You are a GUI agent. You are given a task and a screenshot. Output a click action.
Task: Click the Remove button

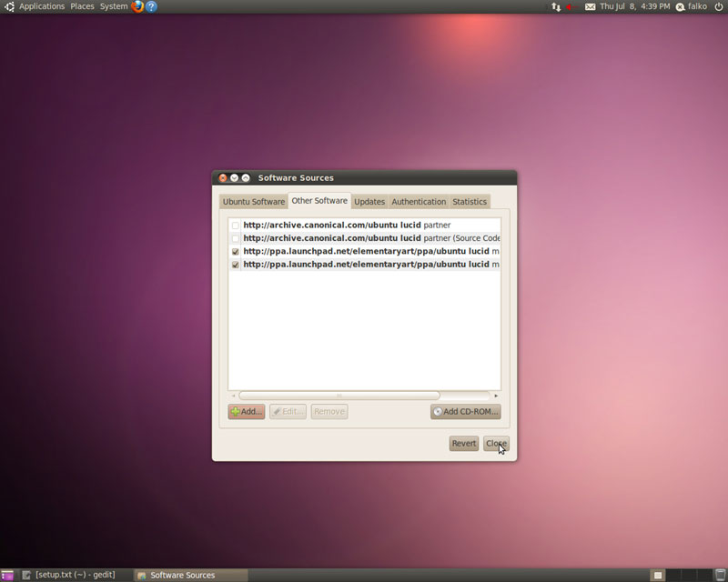[329, 412]
